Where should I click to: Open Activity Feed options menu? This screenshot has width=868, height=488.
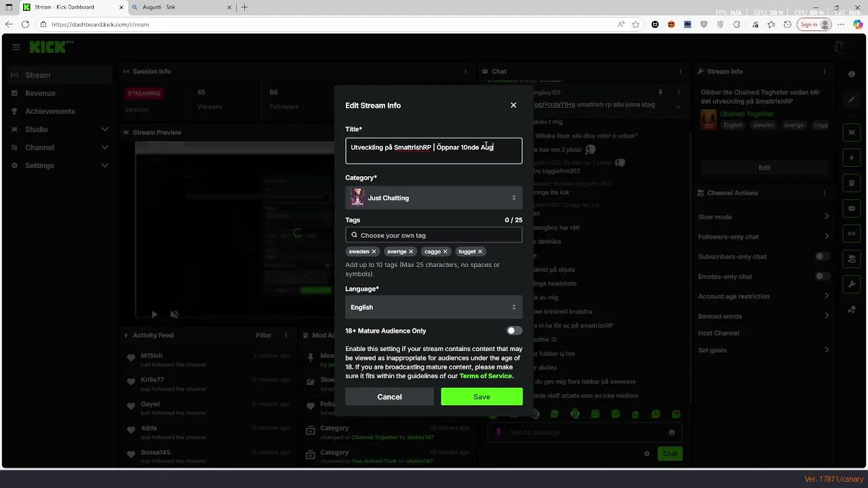tap(285, 335)
